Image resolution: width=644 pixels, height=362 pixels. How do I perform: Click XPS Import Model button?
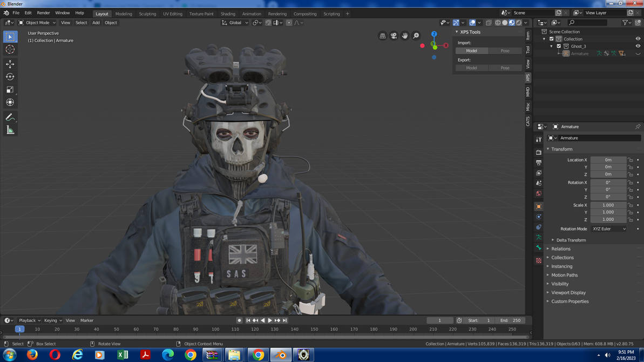point(471,51)
